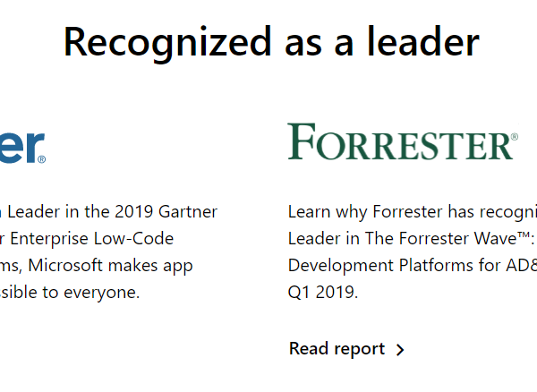Select the registered trademark symbol by Gartner logo
The image size is (537, 392).
41,159
